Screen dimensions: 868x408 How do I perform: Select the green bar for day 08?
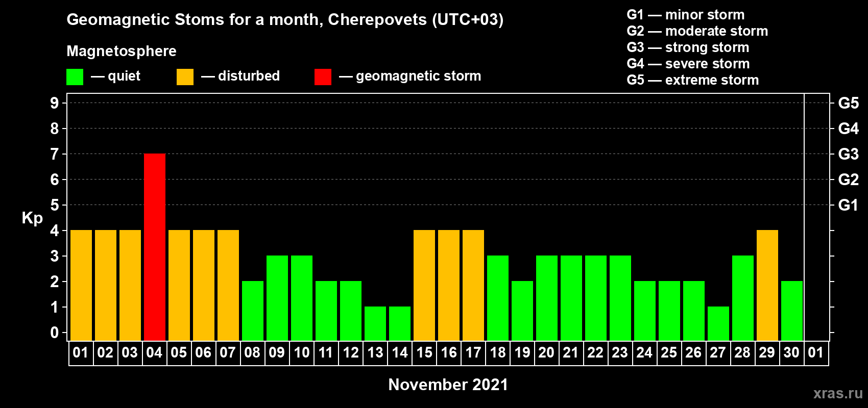[x=253, y=311]
